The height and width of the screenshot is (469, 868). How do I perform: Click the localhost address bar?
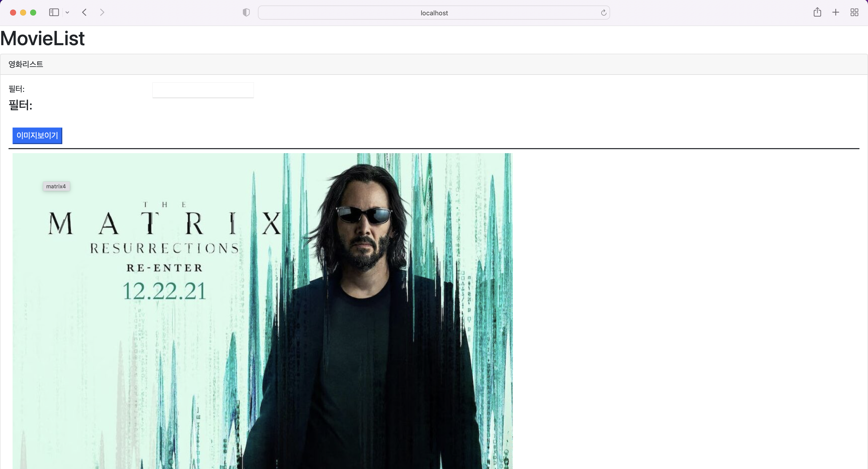coord(434,13)
